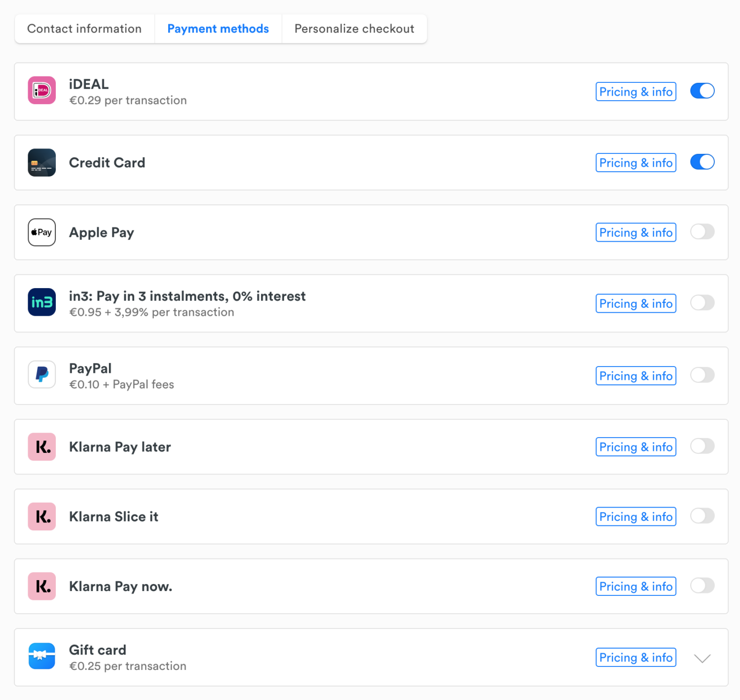
Task: Click the Gift card icon
Action: pos(42,656)
